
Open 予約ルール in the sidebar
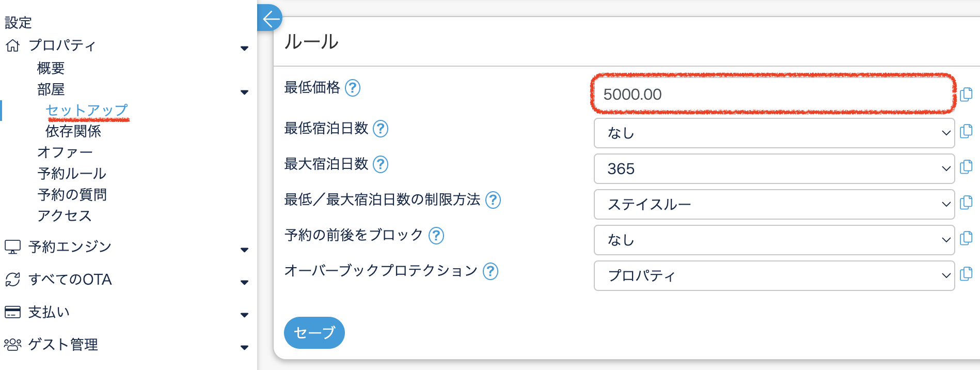(x=72, y=174)
